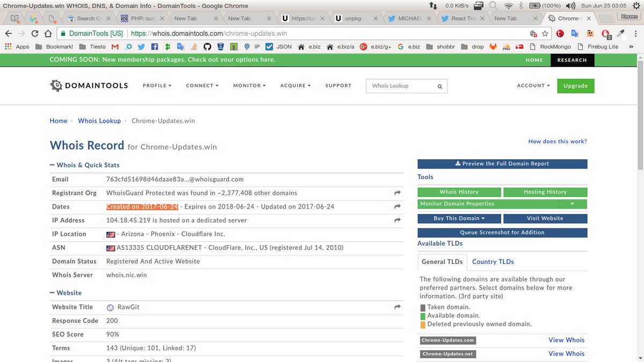The height and width of the screenshot is (362, 644).
Task: Click Preview the Full Domain Report
Action: [x=502, y=164]
